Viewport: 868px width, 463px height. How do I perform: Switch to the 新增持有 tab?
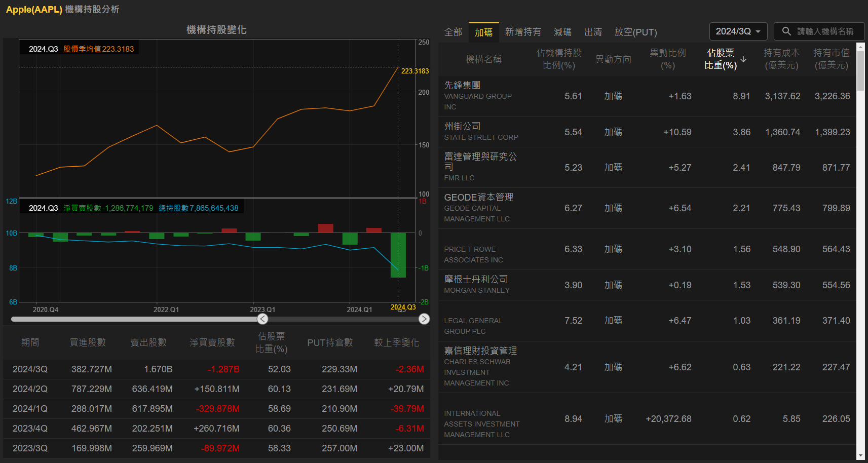pos(523,32)
